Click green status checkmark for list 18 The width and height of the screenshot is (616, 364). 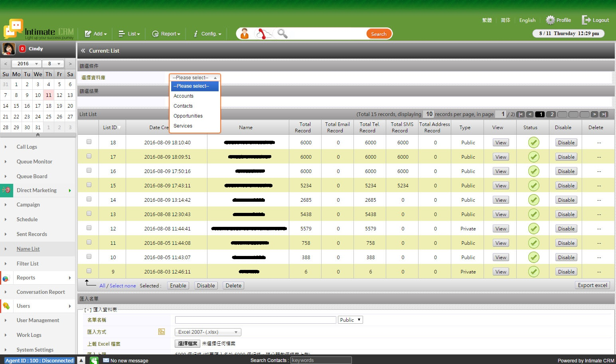[x=533, y=143]
